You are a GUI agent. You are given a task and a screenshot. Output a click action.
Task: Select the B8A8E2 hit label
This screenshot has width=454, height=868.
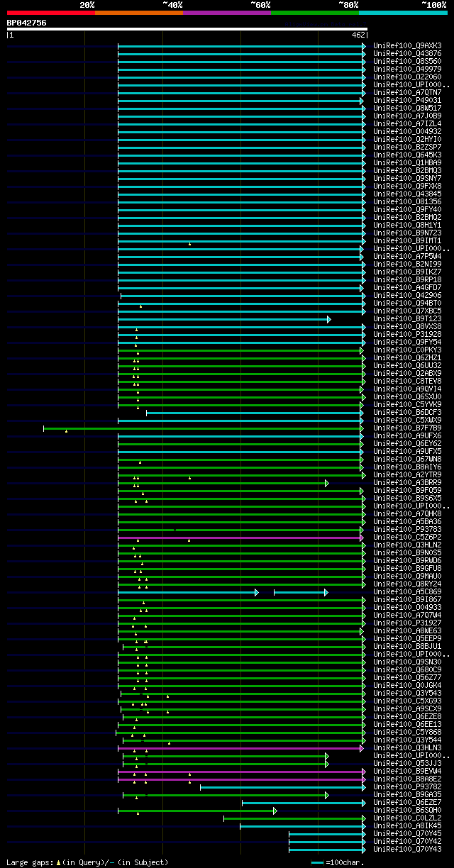[x=407, y=779]
